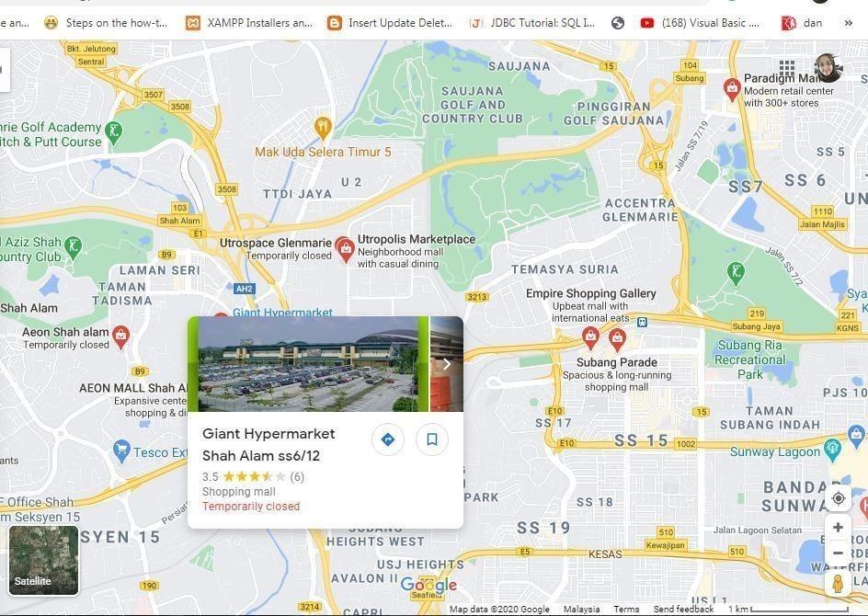Click the Terms link
This screenshot has height=616, width=868.
point(626,610)
